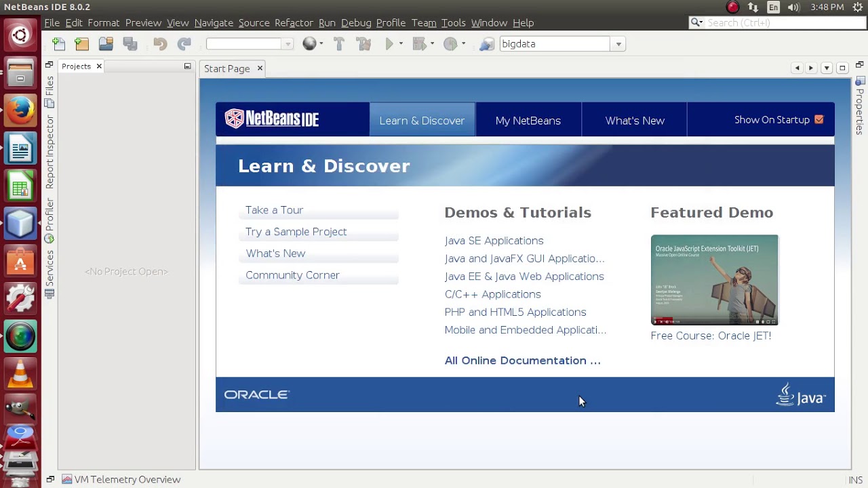The width and height of the screenshot is (868, 488).
Task: Open the Navigate menu
Action: tap(214, 22)
